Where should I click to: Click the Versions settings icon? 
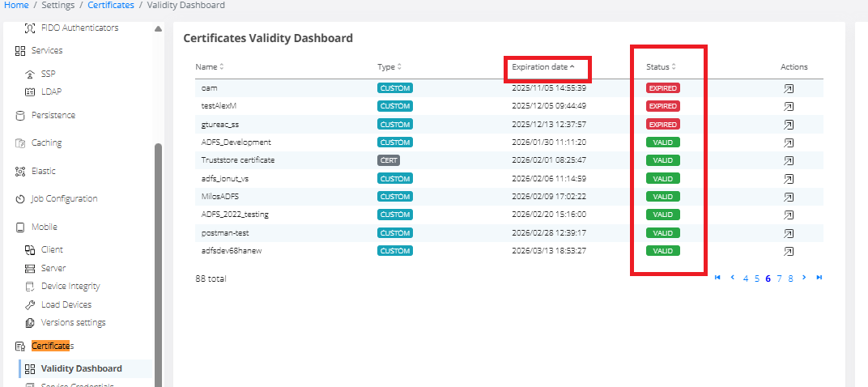point(31,323)
